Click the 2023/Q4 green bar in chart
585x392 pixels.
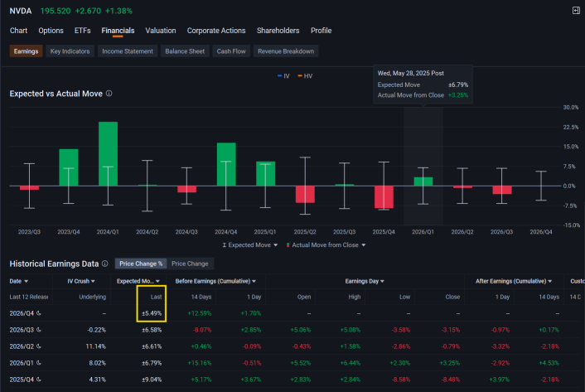click(x=69, y=167)
